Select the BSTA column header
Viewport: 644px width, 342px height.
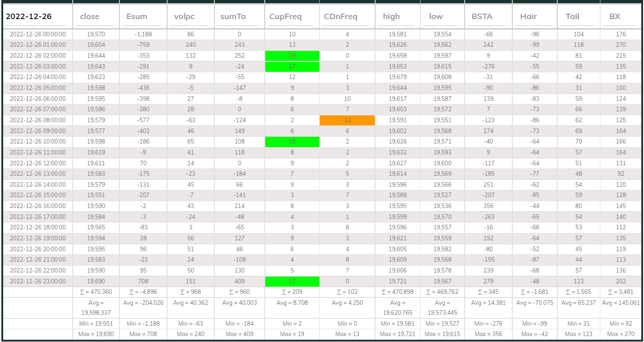point(482,17)
